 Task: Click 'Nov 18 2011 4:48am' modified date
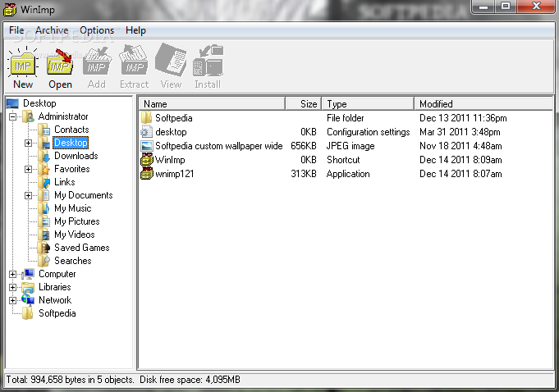tap(460, 146)
